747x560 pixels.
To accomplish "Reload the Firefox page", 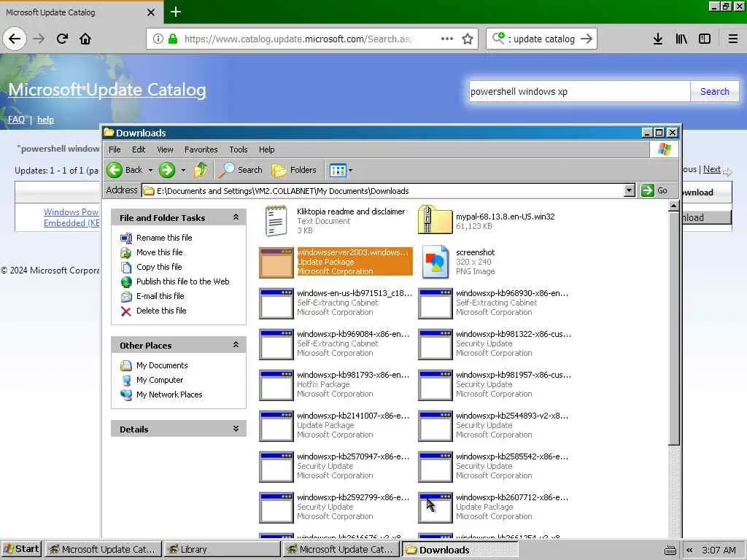I will (x=62, y=39).
